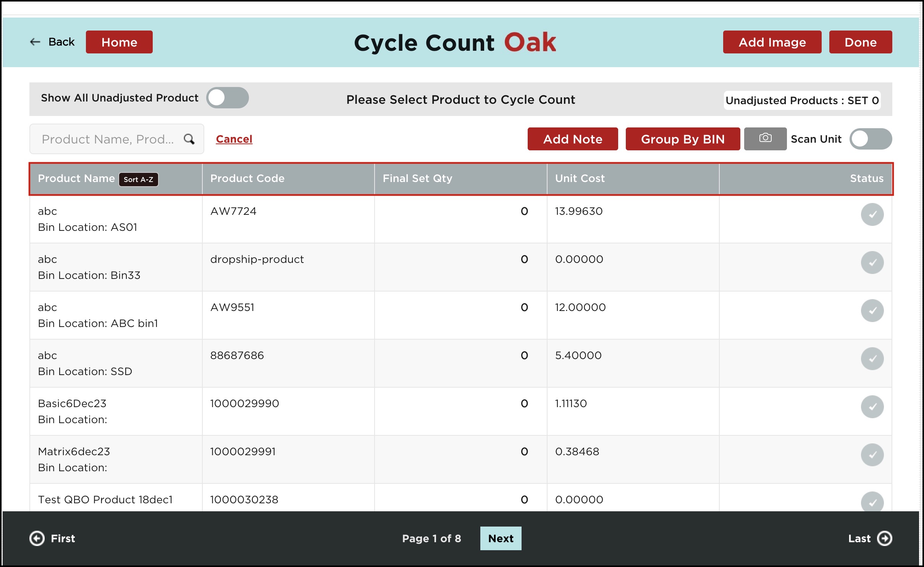Click the camera icon button
924x567 pixels.
(765, 139)
